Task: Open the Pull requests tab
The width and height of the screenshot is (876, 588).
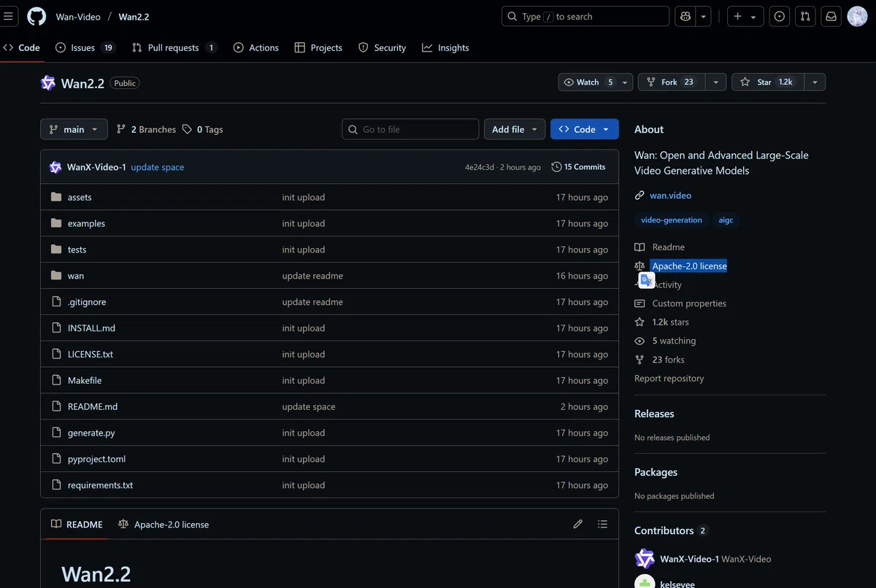Action: tap(174, 47)
